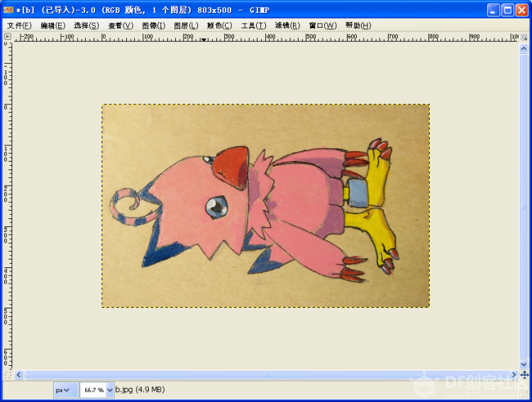Maximize the GIMP window

coord(508,10)
